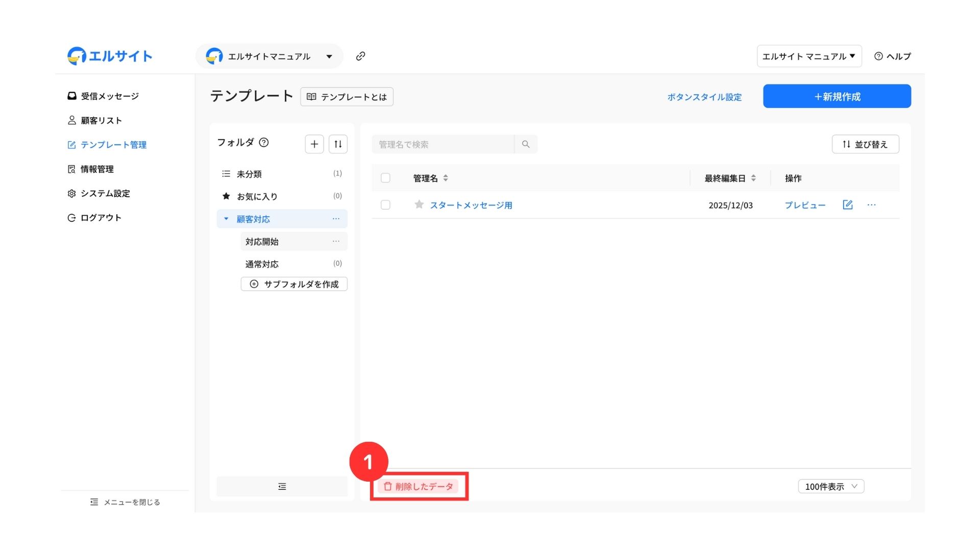The height and width of the screenshot is (551, 980).
Task: Click the edit pencil icon for スタートメッセージ用
Action: click(847, 205)
